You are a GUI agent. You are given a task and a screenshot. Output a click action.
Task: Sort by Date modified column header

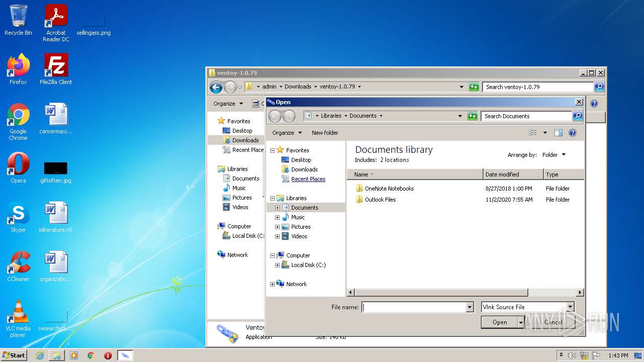click(x=513, y=174)
